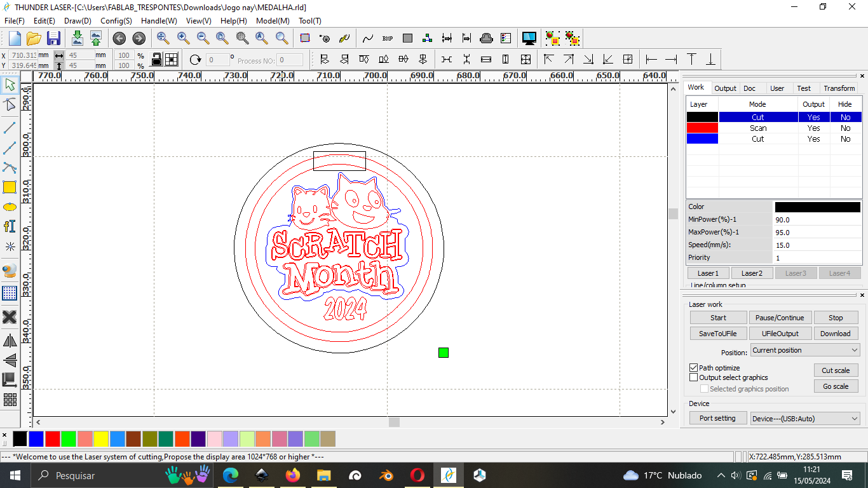Select the arrow pointer tool
This screenshot has width=868, height=488.
pyautogui.click(x=10, y=84)
